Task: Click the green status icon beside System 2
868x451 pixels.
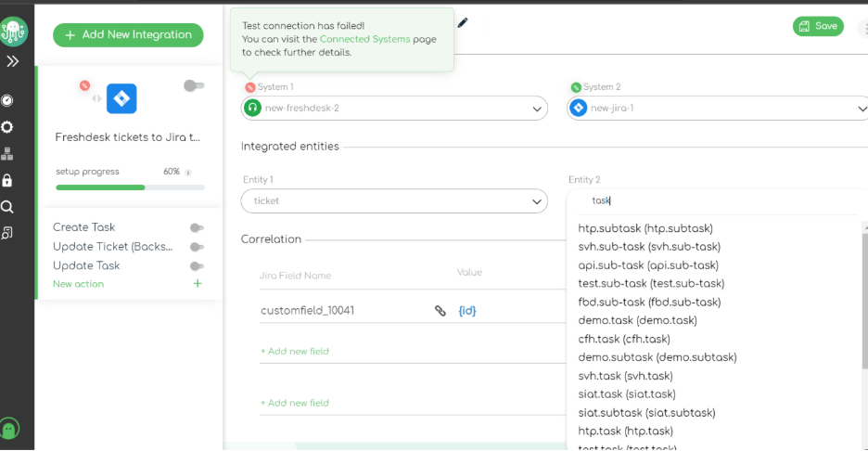Action: pos(576,87)
